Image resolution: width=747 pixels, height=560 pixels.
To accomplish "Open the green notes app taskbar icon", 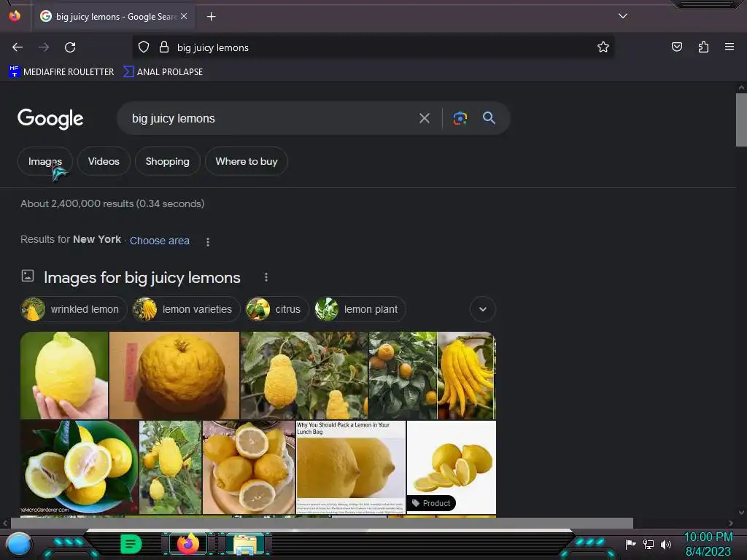I will (x=131, y=544).
